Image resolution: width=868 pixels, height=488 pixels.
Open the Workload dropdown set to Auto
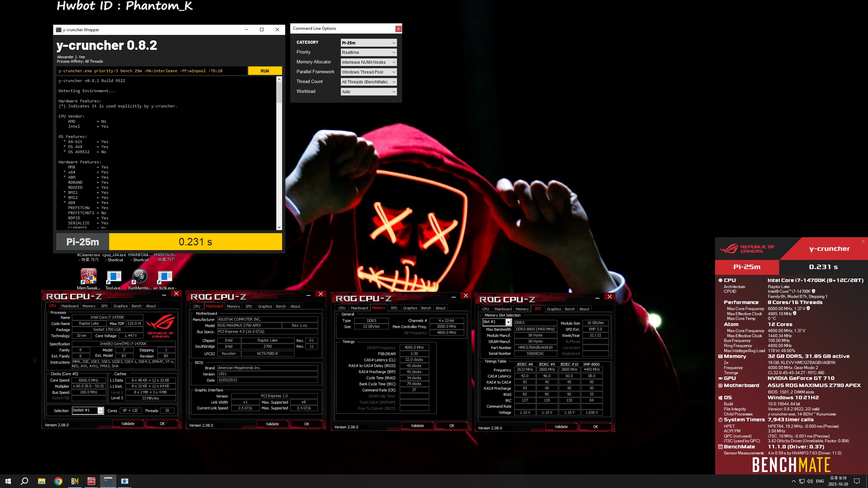tap(369, 92)
